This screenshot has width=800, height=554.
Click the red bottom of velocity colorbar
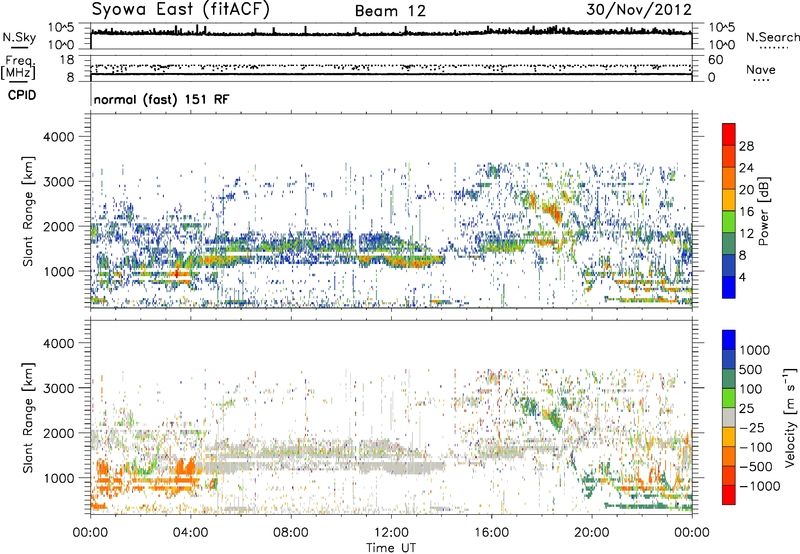coord(729,495)
